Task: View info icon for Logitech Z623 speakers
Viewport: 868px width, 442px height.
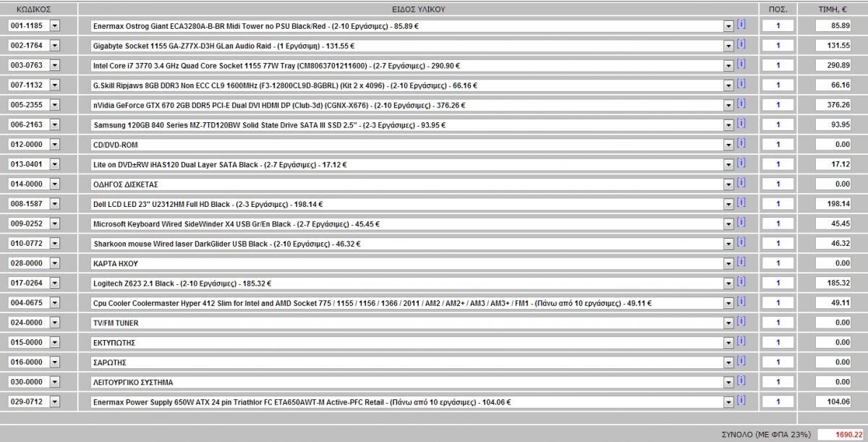Action: (x=741, y=281)
